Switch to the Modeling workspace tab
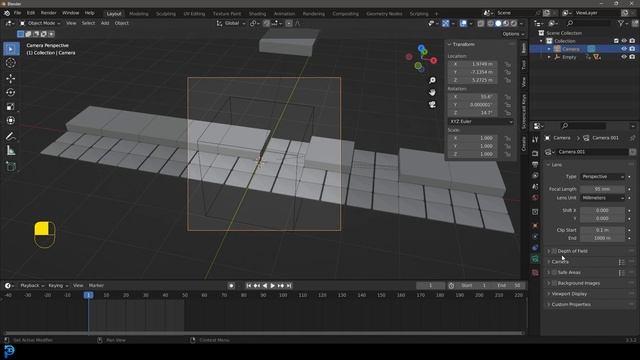Image resolution: width=640 pixels, height=360 pixels. tap(139, 13)
